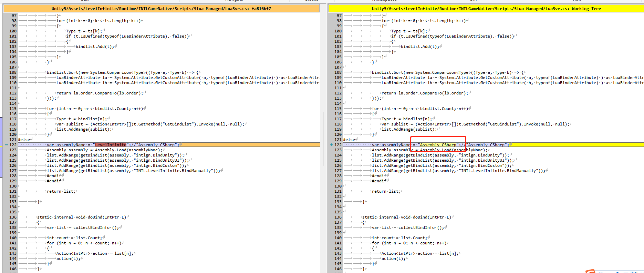Click "var list = collectBindInfo ();" in left pane
Screen dimensions: 644x273
(83, 228)
